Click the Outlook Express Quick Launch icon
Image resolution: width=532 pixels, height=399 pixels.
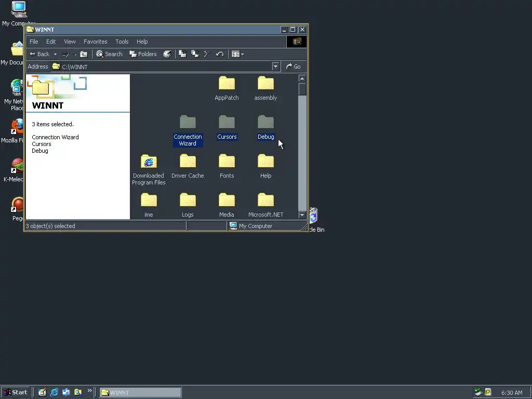(66, 392)
